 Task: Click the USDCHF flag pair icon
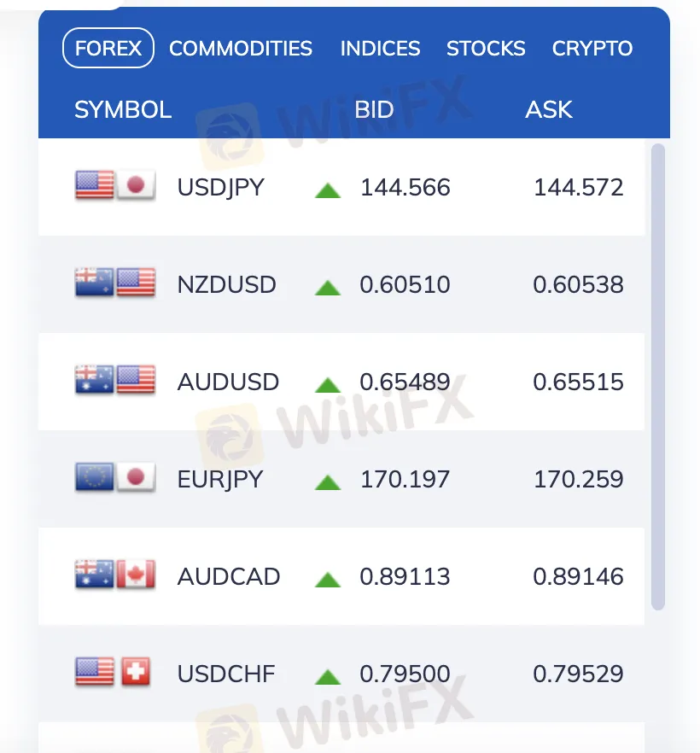[114, 673]
